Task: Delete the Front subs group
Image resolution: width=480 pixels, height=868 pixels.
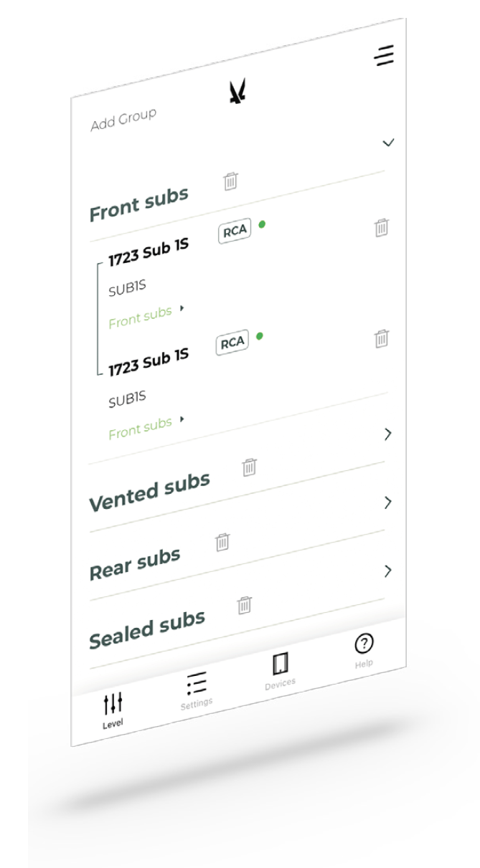Action: pyautogui.click(x=230, y=181)
